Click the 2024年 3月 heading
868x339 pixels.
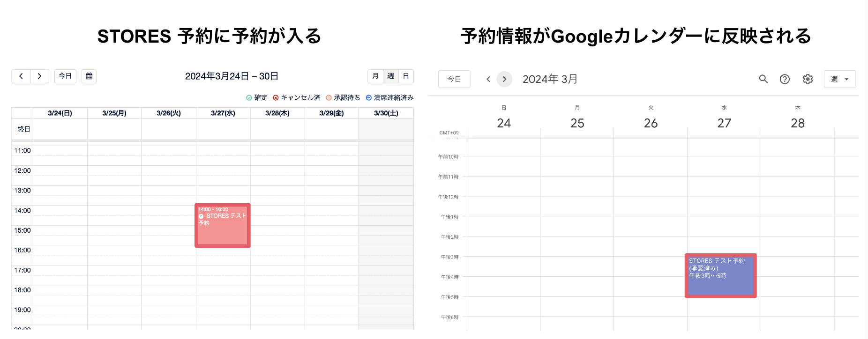click(x=550, y=79)
